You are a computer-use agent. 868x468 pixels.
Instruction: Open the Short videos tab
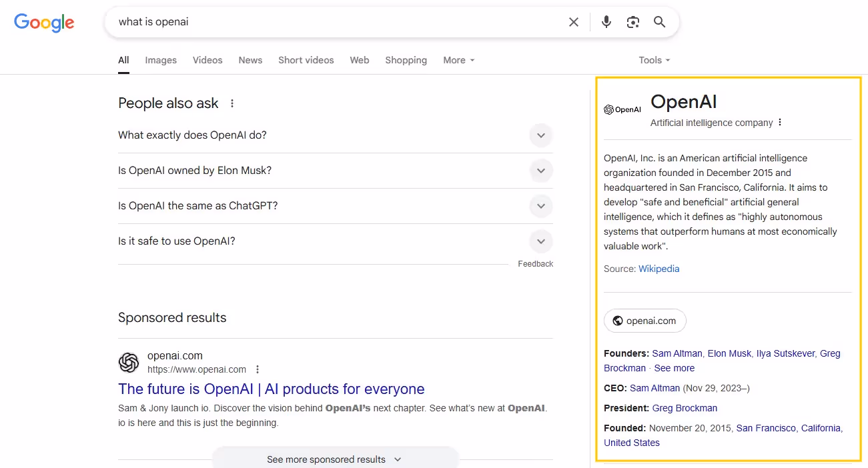(x=306, y=60)
